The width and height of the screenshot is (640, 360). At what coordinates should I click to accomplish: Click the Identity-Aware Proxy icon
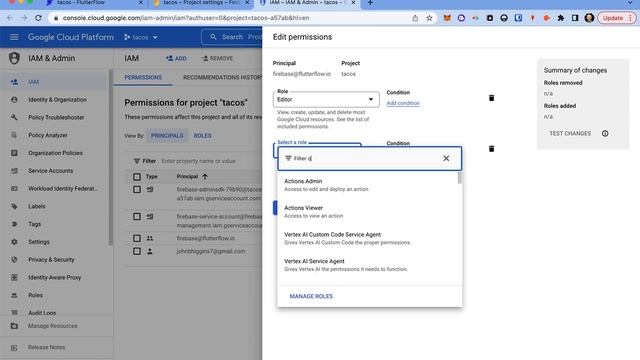14,278
